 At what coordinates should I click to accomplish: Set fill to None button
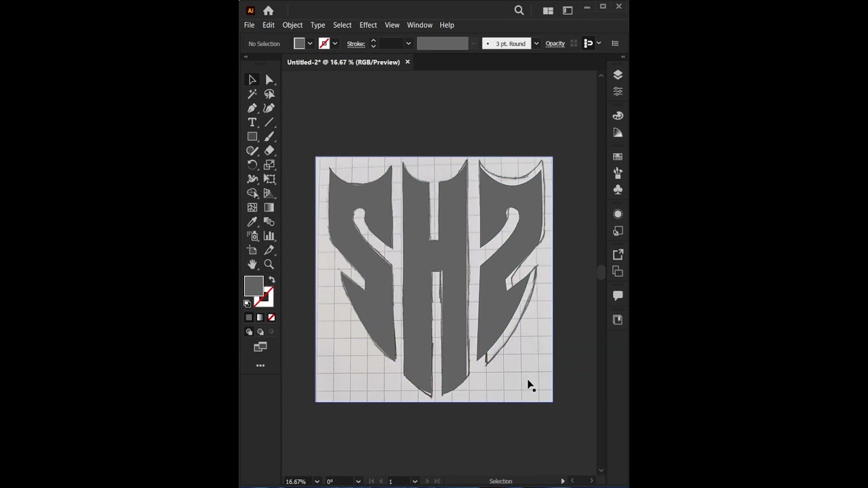point(271,317)
